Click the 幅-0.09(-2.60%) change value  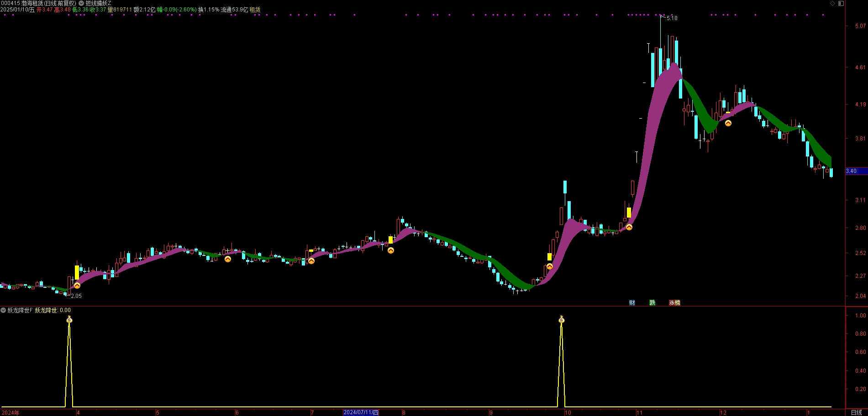coord(177,10)
